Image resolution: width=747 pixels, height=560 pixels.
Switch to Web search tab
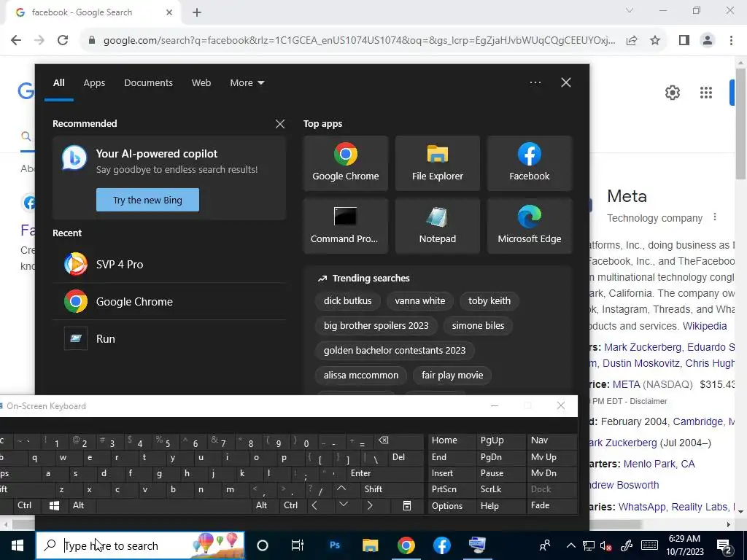tap(201, 83)
